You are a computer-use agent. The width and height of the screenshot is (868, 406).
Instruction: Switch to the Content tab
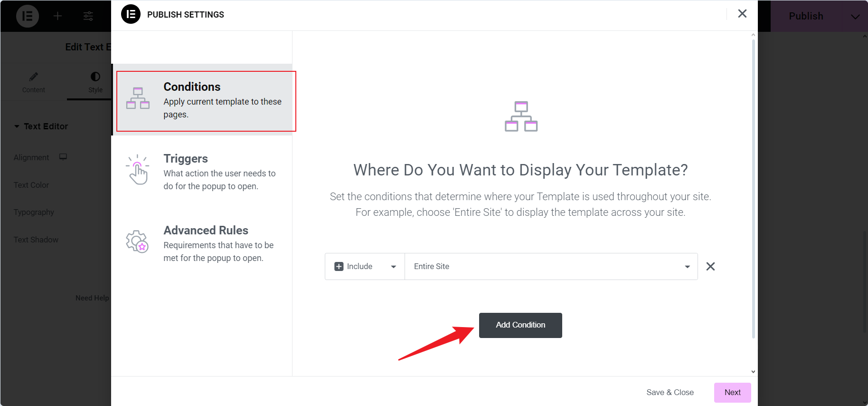[x=33, y=82]
